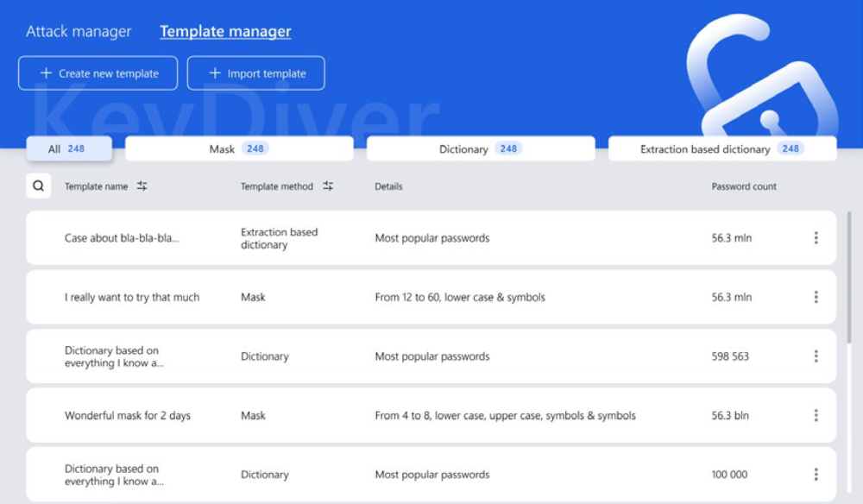Screen dimensions: 863x504
Task: Click Create new template button
Action: coord(98,73)
